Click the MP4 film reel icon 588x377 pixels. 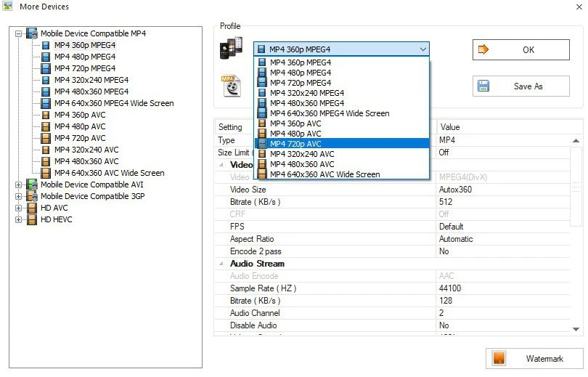[x=231, y=86]
